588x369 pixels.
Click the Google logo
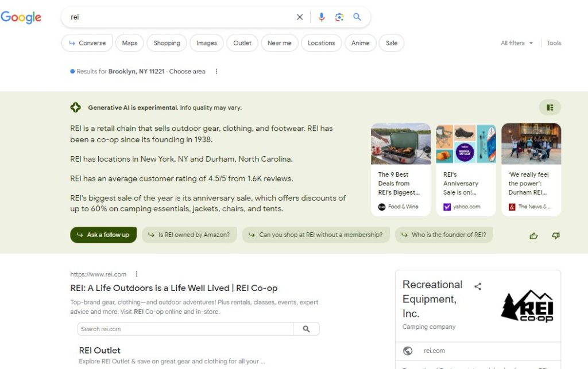pyautogui.click(x=21, y=17)
